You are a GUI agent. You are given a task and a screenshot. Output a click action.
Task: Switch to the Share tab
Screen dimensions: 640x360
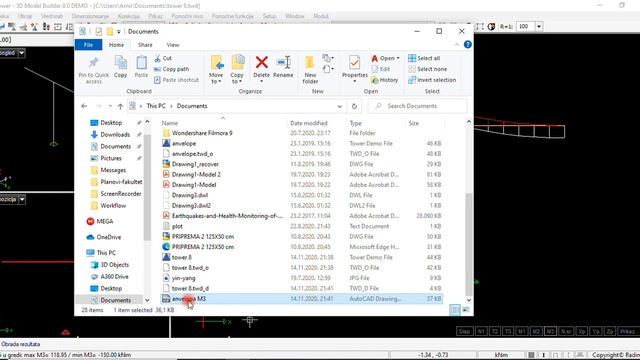point(145,45)
